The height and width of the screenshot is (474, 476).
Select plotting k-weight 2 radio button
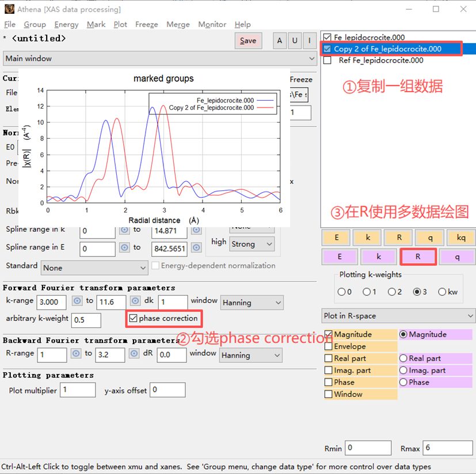pyautogui.click(x=392, y=292)
